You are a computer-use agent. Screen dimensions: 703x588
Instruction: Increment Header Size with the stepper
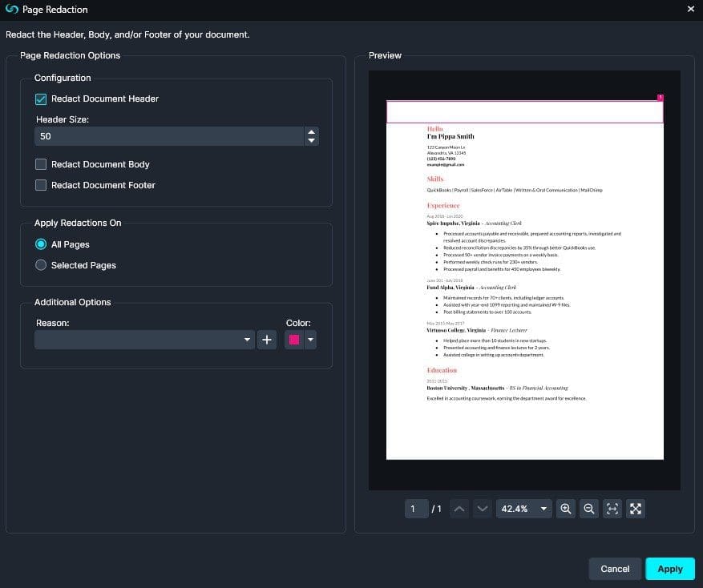click(311, 132)
